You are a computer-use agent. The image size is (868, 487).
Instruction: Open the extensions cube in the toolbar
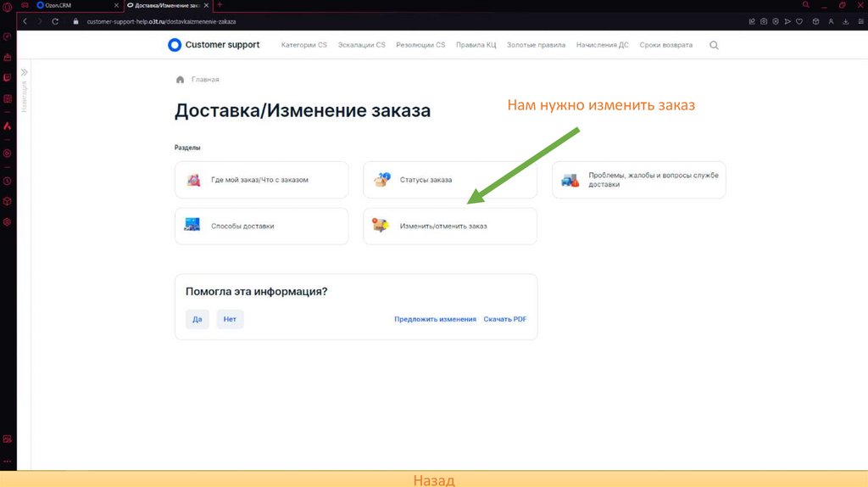(x=815, y=21)
